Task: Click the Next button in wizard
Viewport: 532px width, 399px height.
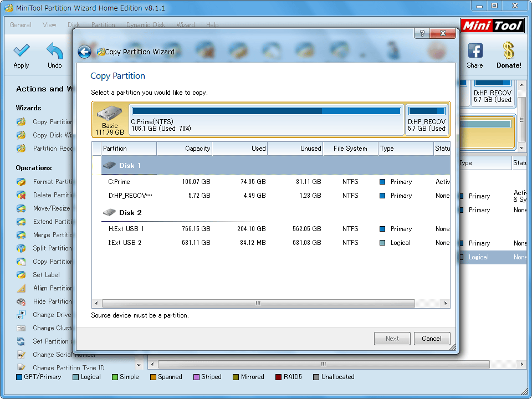Action: [392, 338]
